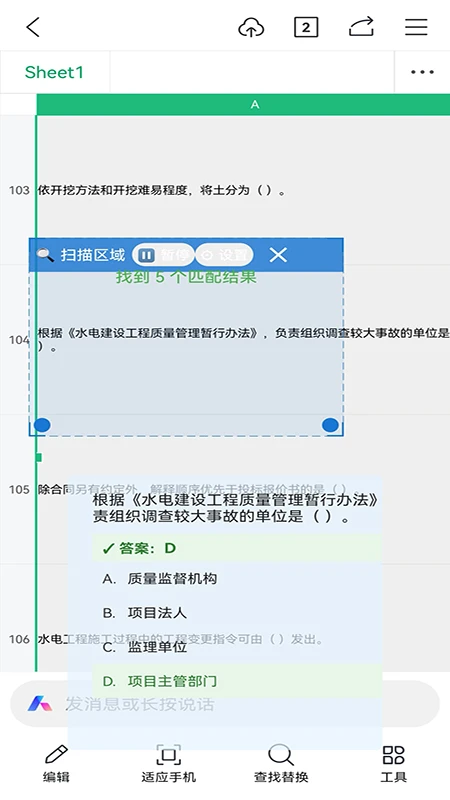Open the scan 设置 settings button
The width and height of the screenshot is (450, 800).
click(224, 255)
